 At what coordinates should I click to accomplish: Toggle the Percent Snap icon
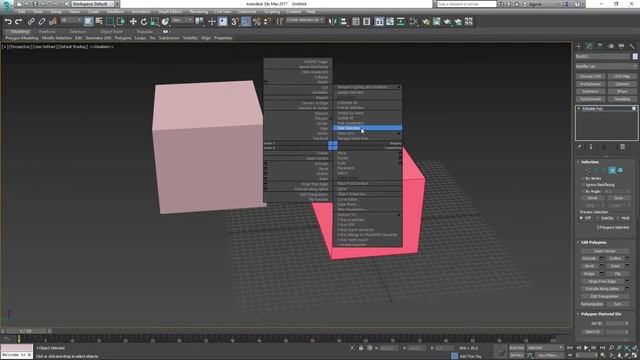click(x=257, y=22)
